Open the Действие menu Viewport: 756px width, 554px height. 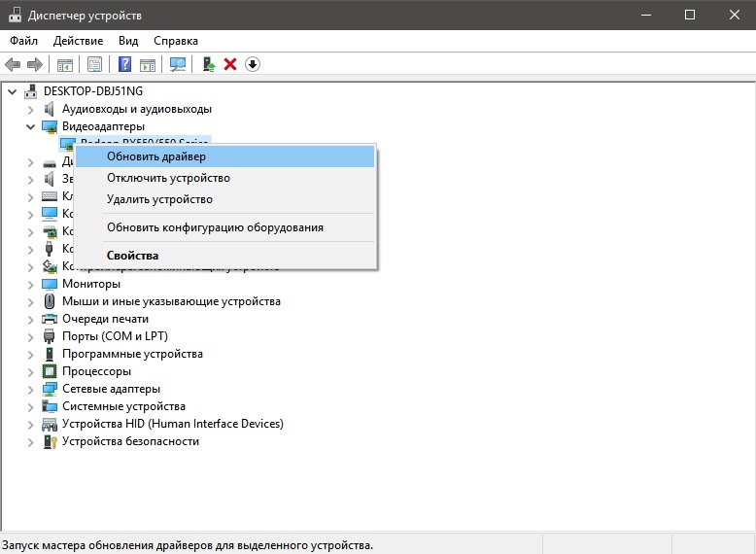(x=78, y=41)
